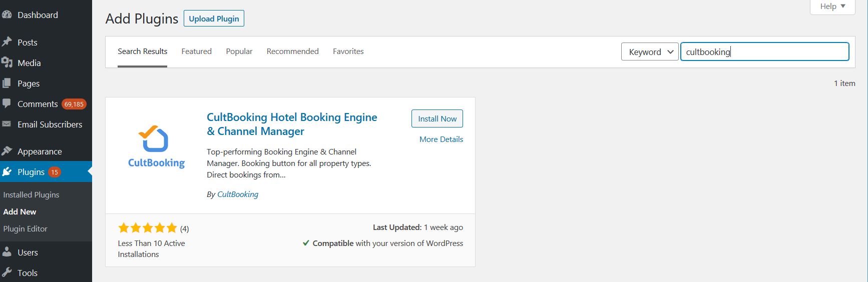Click the CultBooking plugin logo

156,147
